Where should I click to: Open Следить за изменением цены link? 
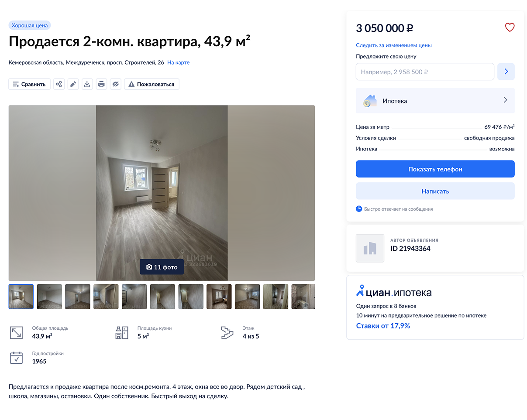[x=394, y=45]
